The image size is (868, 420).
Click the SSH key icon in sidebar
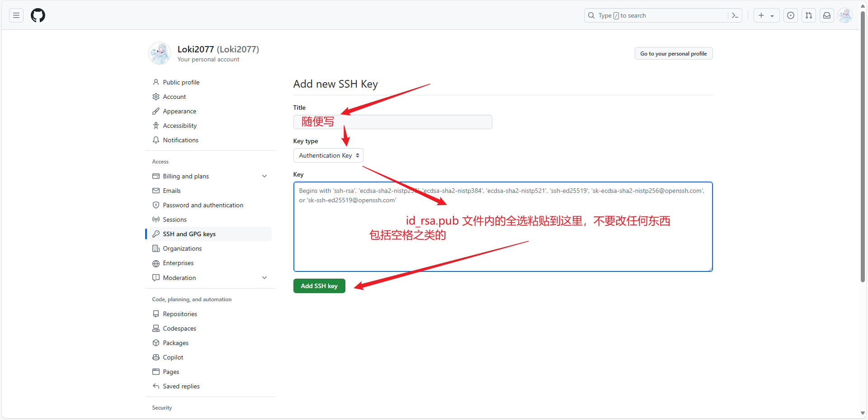pos(156,234)
